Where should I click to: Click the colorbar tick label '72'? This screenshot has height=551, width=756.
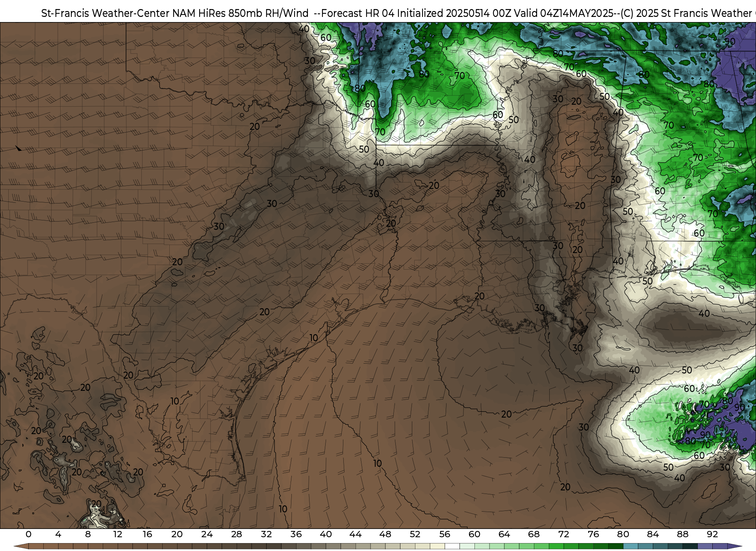tap(563, 534)
